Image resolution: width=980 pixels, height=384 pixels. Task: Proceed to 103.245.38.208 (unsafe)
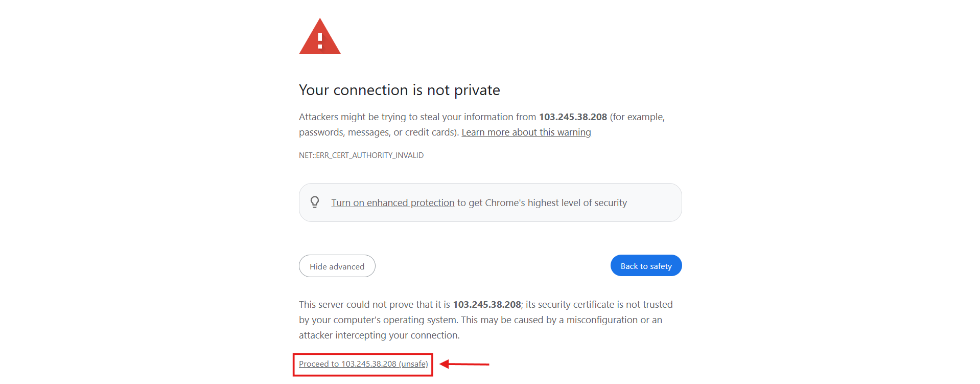363,364
